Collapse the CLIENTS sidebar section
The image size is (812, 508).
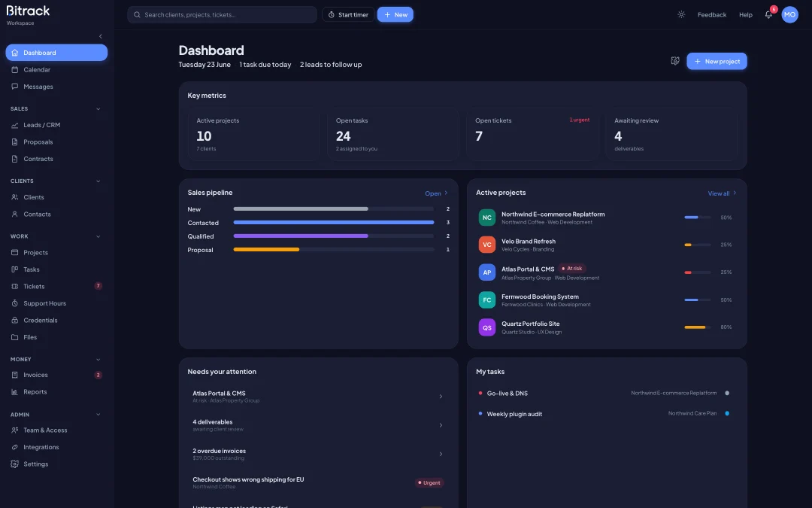pyautogui.click(x=98, y=181)
